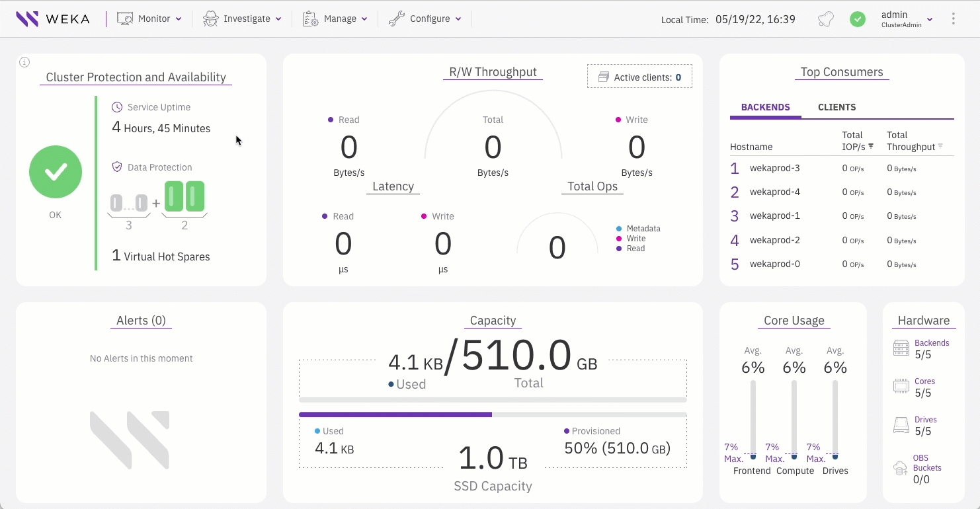This screenshot has height=509, width=980.
Task: Open the three-dot options menu
Action: click(x=953, y=19)
